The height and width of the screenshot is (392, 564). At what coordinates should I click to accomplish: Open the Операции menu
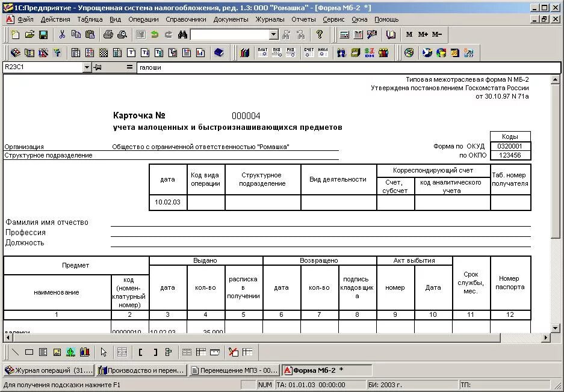click(143, 19)
